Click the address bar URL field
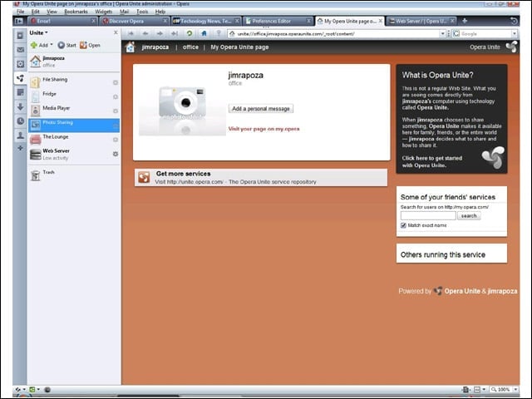Screen dimensions: 532x399 [334, 33]
